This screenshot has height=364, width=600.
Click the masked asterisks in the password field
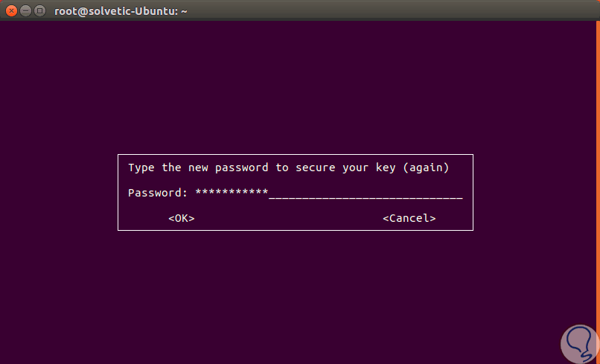[231, 193]
